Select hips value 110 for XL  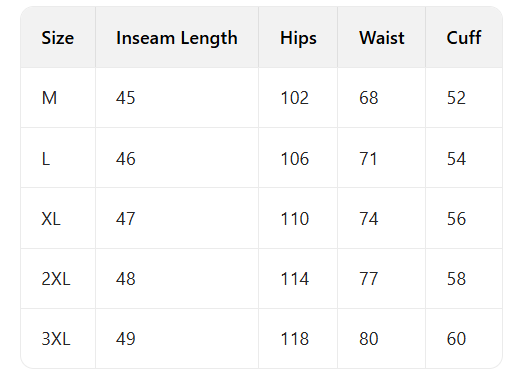tap(295, 219)
